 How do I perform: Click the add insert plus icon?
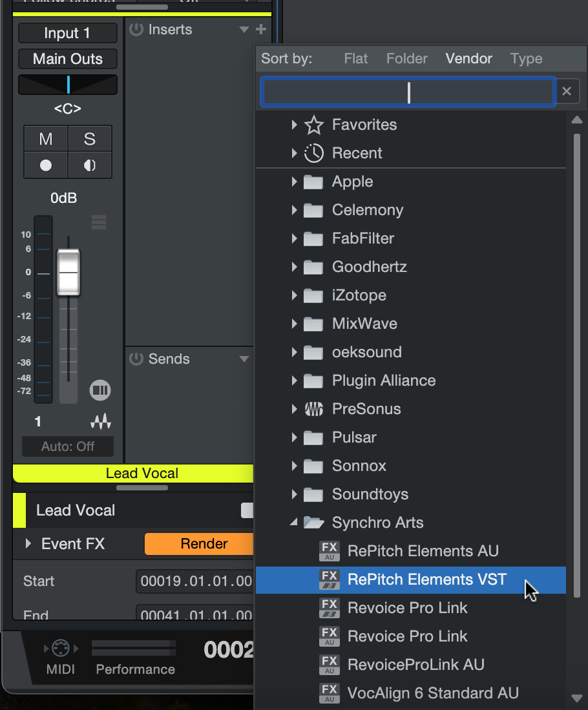click(x=261, y=30)
